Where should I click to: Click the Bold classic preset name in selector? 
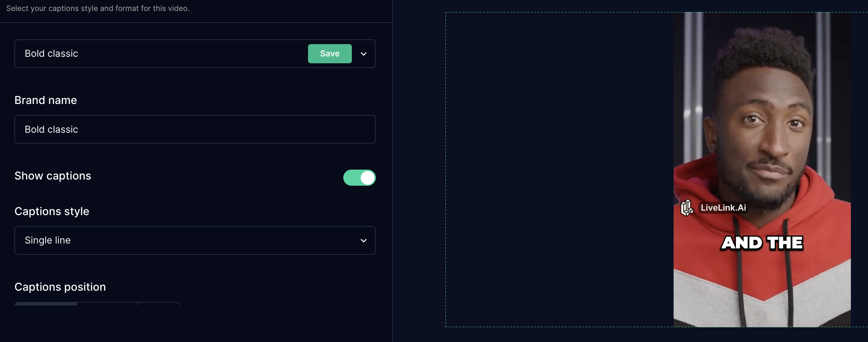click(51, 54)
